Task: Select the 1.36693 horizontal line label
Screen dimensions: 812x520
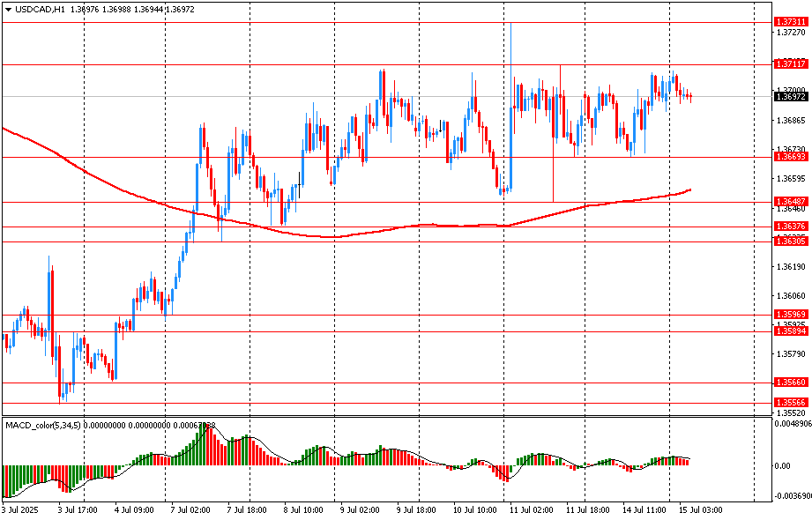Action: point(791,157)
